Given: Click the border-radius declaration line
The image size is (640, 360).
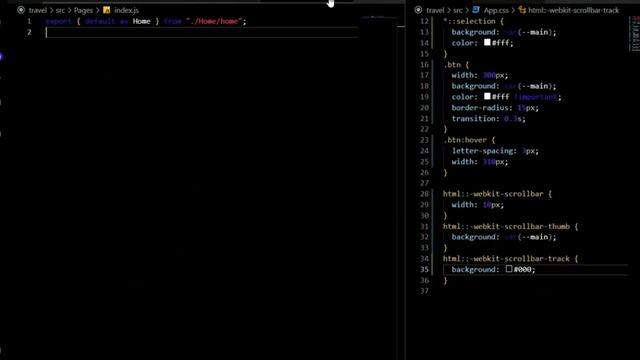Looking at the screenshot, I should coord(495,108).
